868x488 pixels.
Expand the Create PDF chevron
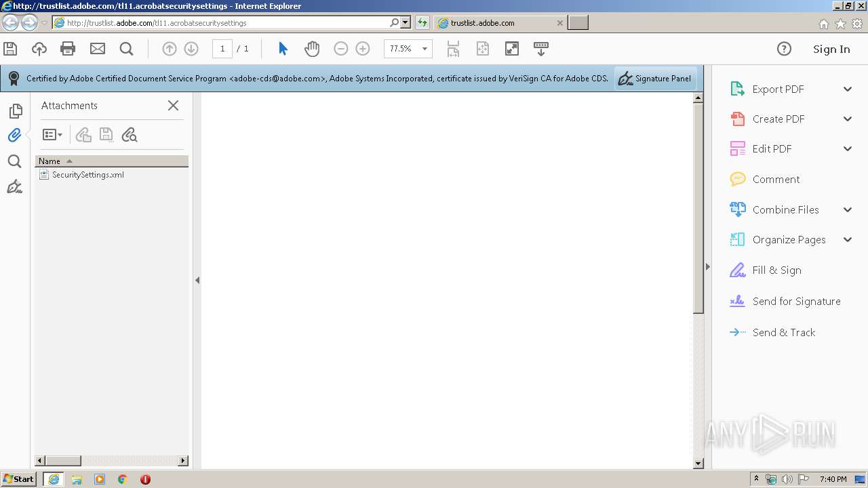pyautogui.click(x=848, y=119)
